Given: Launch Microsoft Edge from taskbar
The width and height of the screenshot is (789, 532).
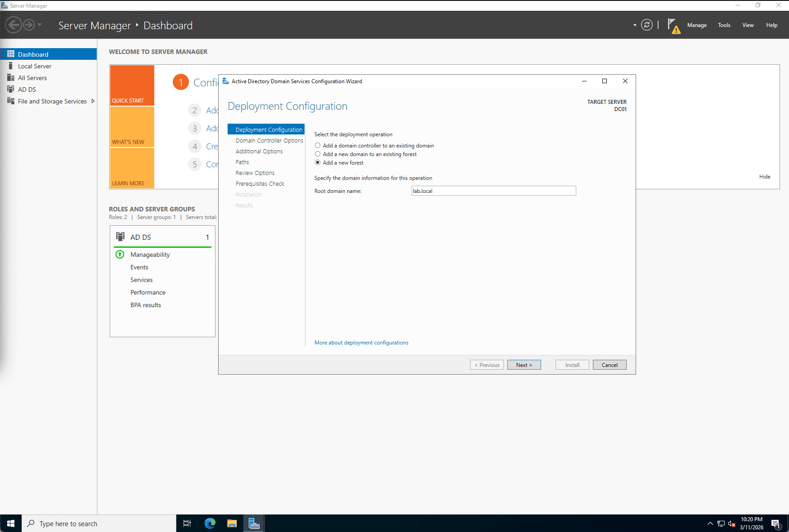Looking at the screenshot, I should coord(210,523).
